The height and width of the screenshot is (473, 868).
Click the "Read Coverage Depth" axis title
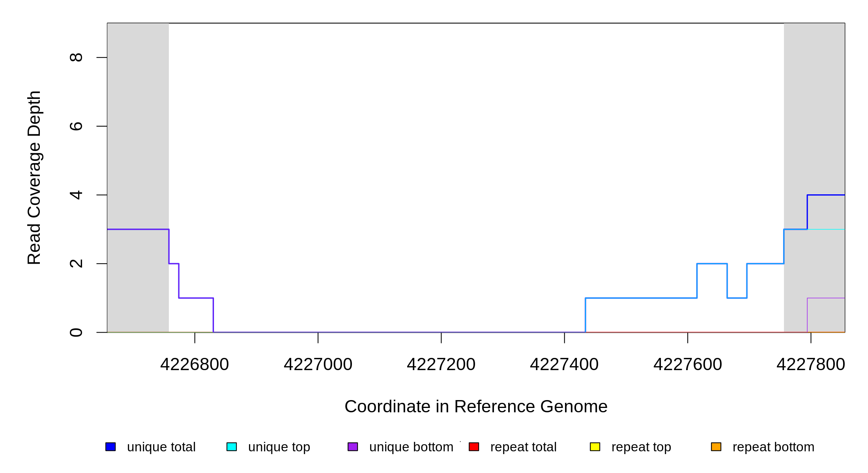pos(34,177)
